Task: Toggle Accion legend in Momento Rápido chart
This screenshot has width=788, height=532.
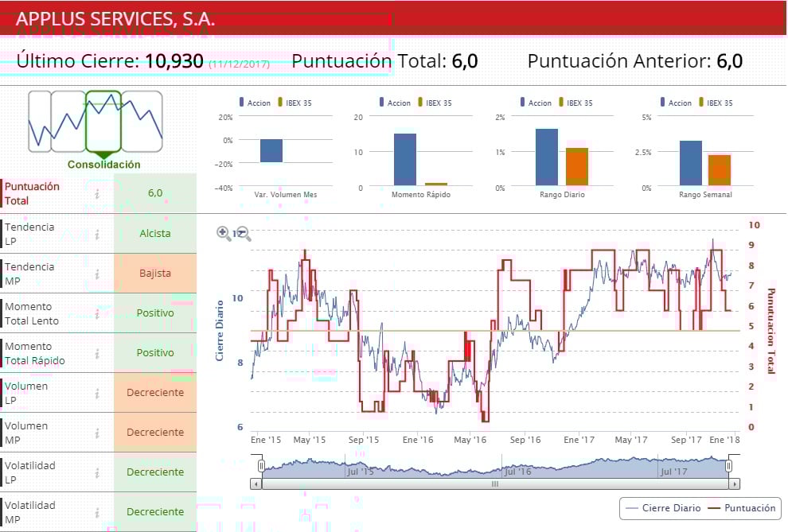Action: pos(396,103)
